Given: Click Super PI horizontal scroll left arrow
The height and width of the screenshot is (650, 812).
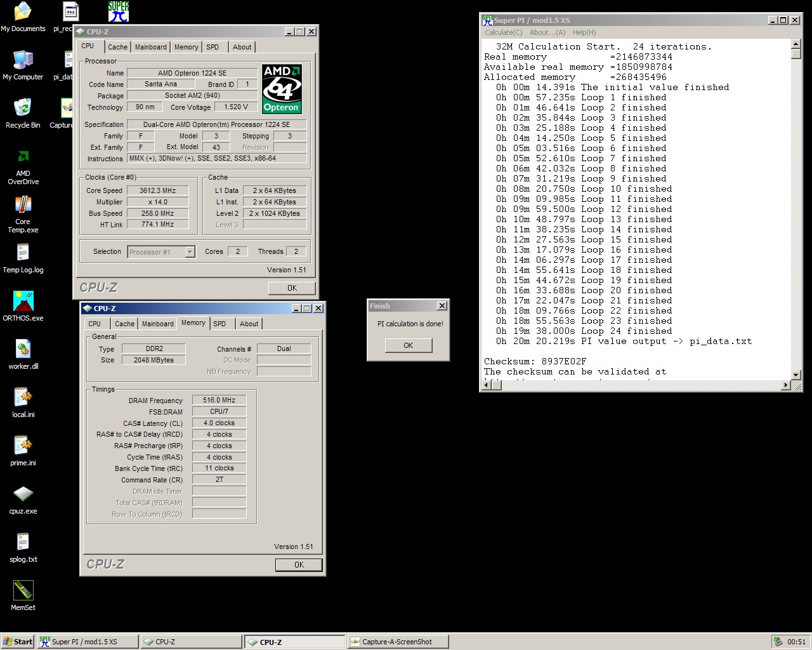Looking at the screenshot, I should (486, 385).
